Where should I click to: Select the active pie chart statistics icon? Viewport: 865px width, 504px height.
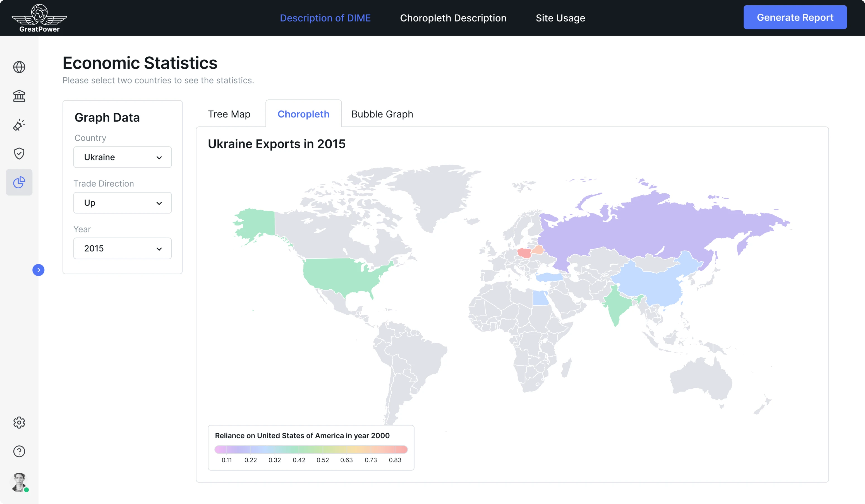coord(19,182)
